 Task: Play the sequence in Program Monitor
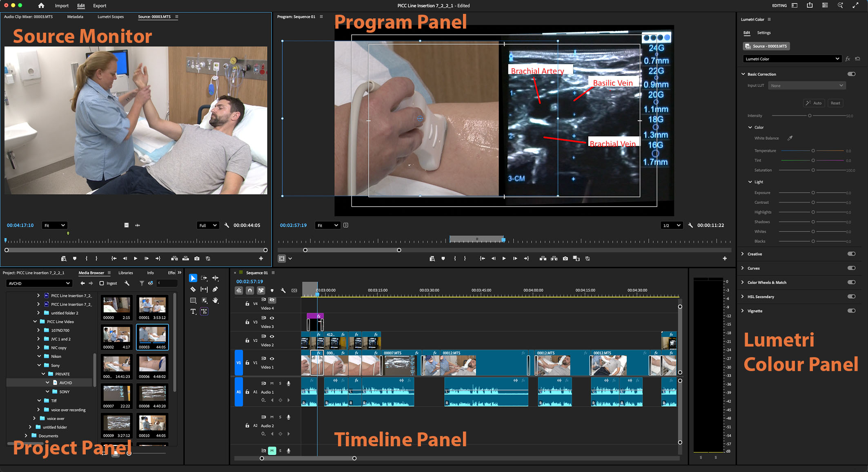click(x=504, y=259)
